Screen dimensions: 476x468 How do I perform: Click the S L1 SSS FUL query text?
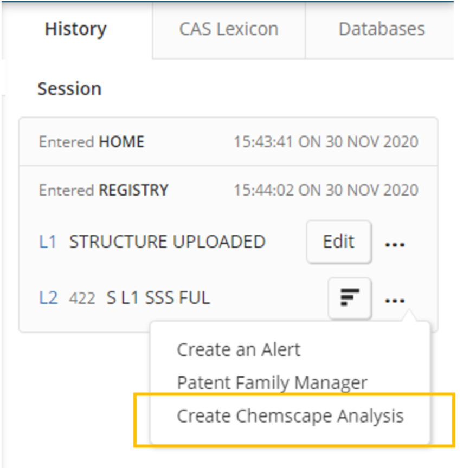pos(158,298)
